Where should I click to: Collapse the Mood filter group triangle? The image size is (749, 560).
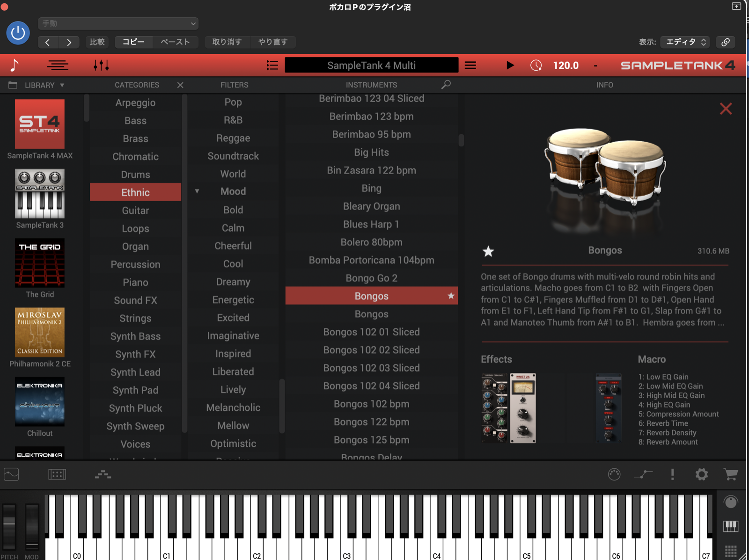[197, 191]
